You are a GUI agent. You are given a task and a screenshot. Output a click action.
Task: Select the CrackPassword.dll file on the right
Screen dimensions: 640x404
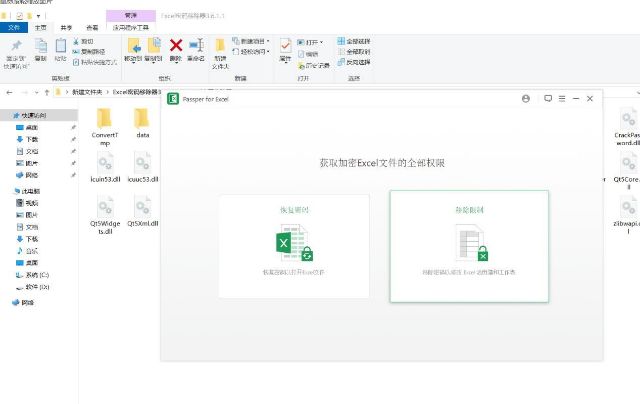[x=628, y=127]
